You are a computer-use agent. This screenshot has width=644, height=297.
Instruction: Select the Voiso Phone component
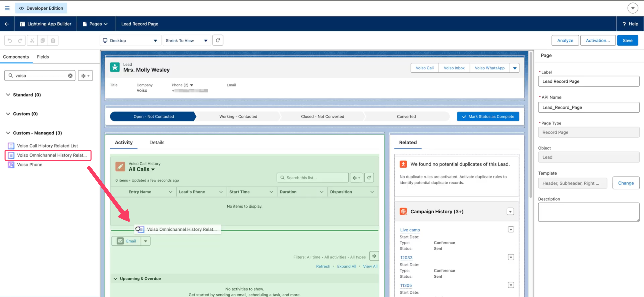coord(30,164)
